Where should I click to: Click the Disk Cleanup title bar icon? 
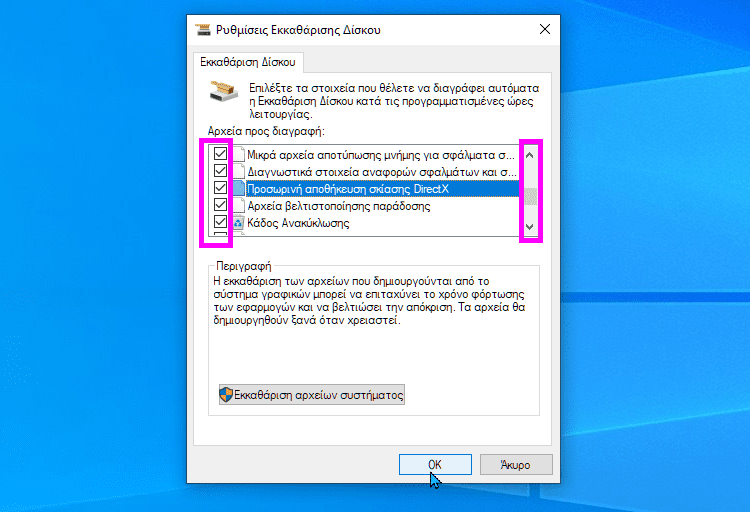click(x=203, y=30)
